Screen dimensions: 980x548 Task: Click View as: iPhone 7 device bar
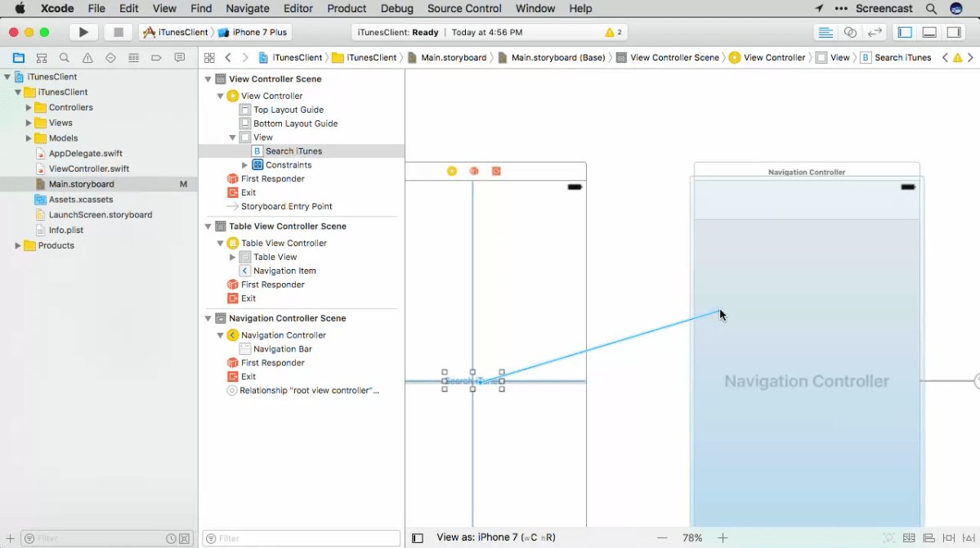tap(495, 537)
